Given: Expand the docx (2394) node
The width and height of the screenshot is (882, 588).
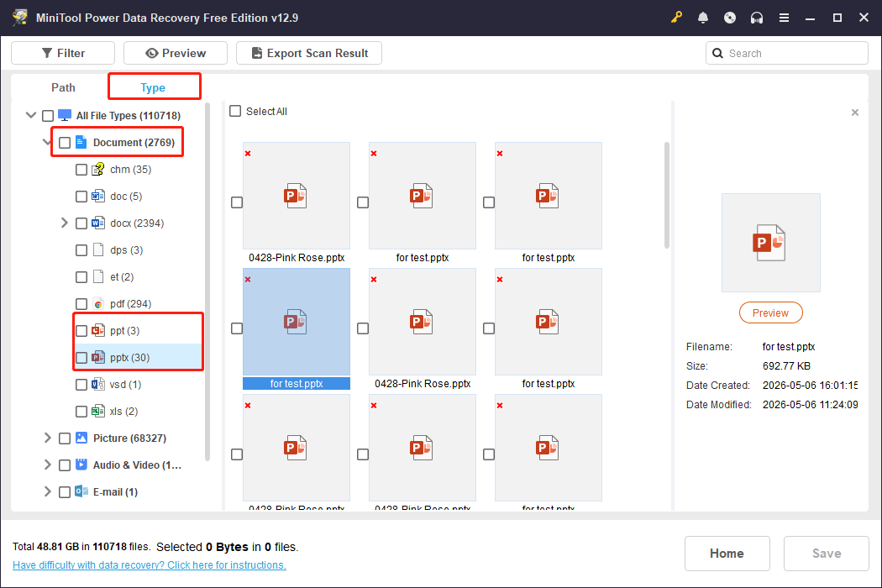Looking at the screenshot, I should pos(64,223).
